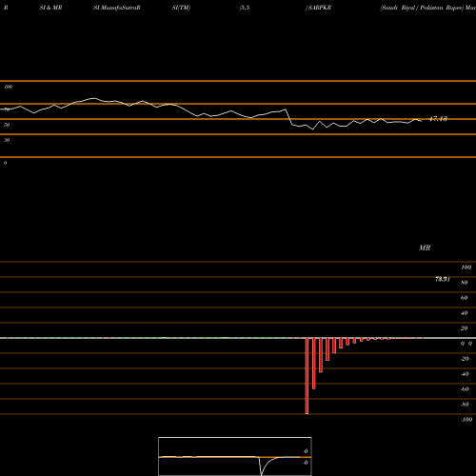This screenshot has height=476, width=476.
Task: Click the '-60' label on MR right axis
Action: coord(465,389)
